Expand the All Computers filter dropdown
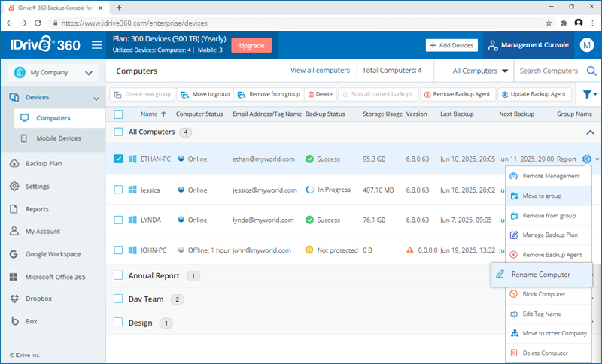The image size is (602, 364). pyautogui.click(x=480, y=71)
